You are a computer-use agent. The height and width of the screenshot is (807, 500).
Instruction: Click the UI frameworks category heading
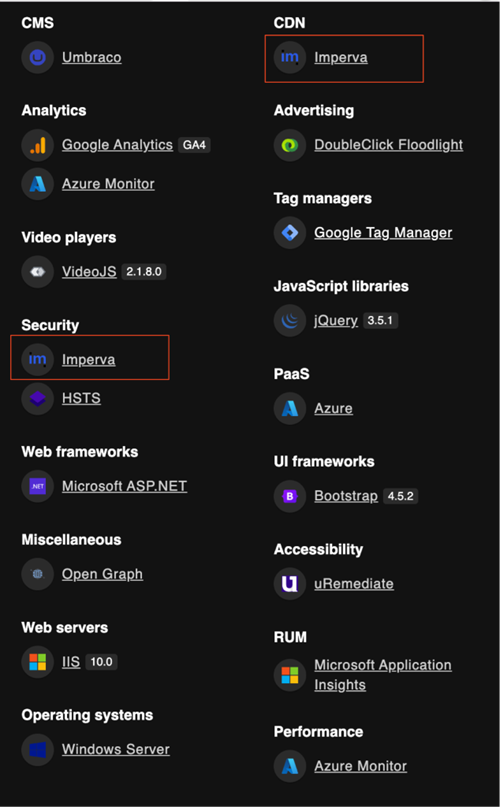point(324,462)
